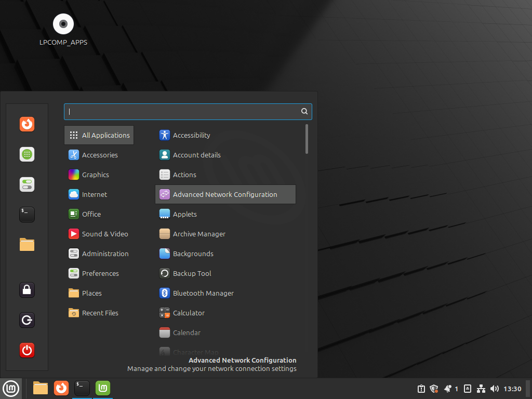Open Files from the menu favorites sidebar
The height and width of the screenshot is (399, 532).
[27, 245]
